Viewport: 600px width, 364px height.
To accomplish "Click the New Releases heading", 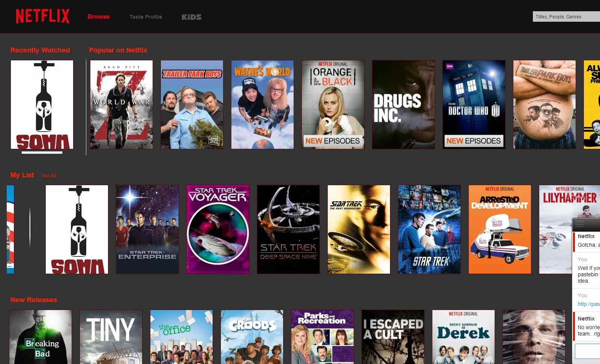I will (34, 300).
